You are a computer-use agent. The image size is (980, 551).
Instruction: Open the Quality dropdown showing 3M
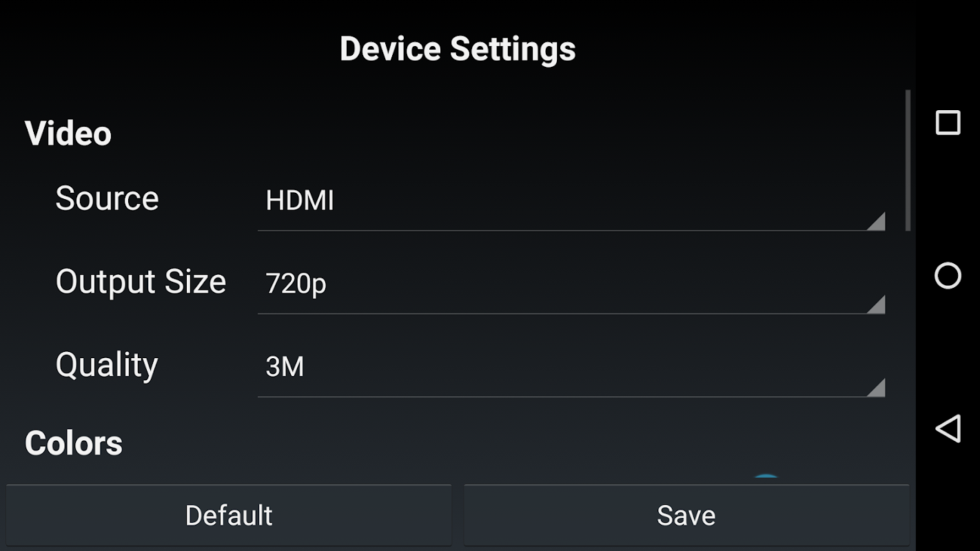click(x=571, y=367)
